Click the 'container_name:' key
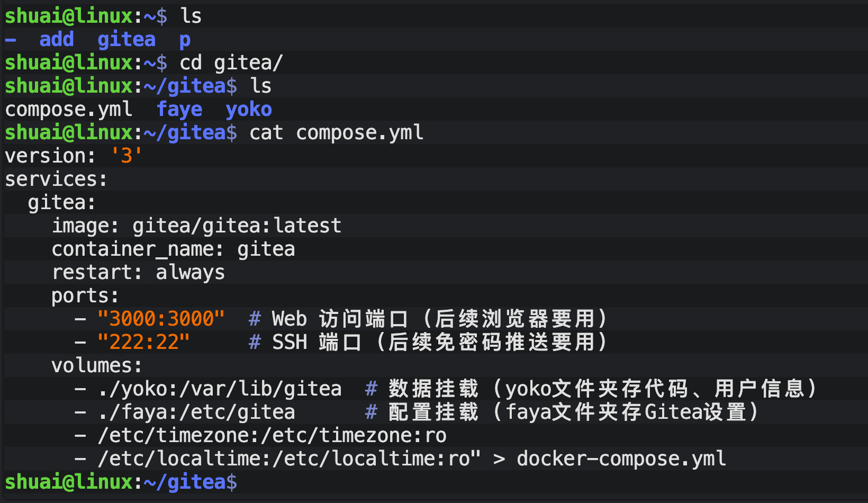The height and width of the screenshot is (503, 868). [x=137, y=249]
